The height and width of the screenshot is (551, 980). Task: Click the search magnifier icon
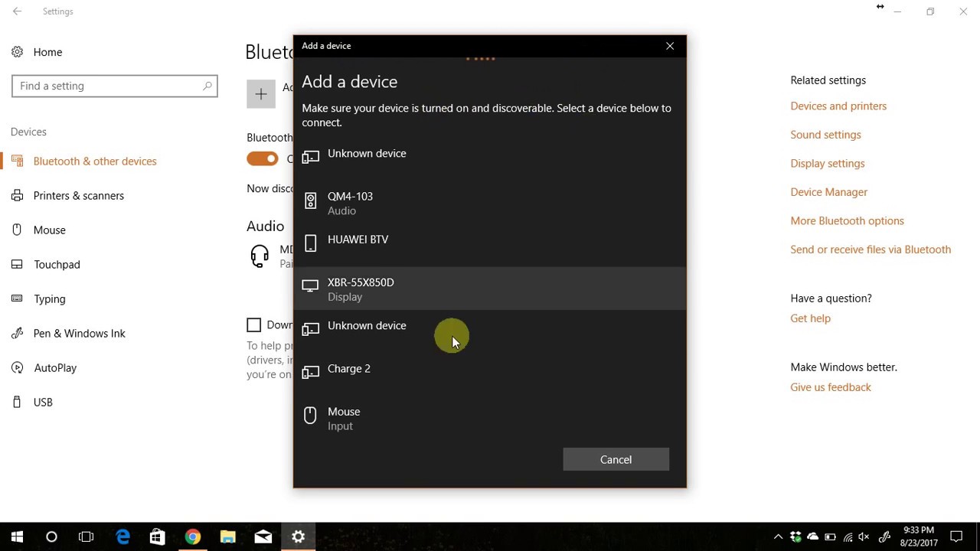207,86
